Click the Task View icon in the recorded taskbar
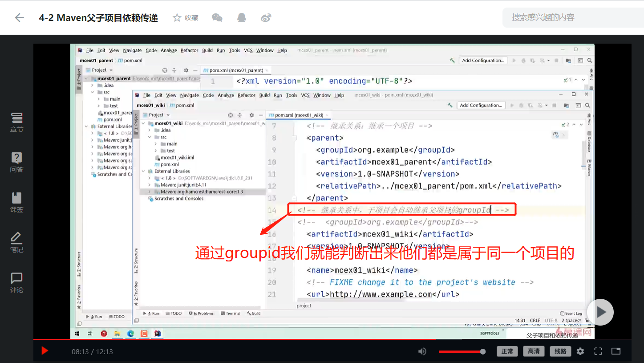Viewport: 644px width, 363px height. click(x=90, y=333)
